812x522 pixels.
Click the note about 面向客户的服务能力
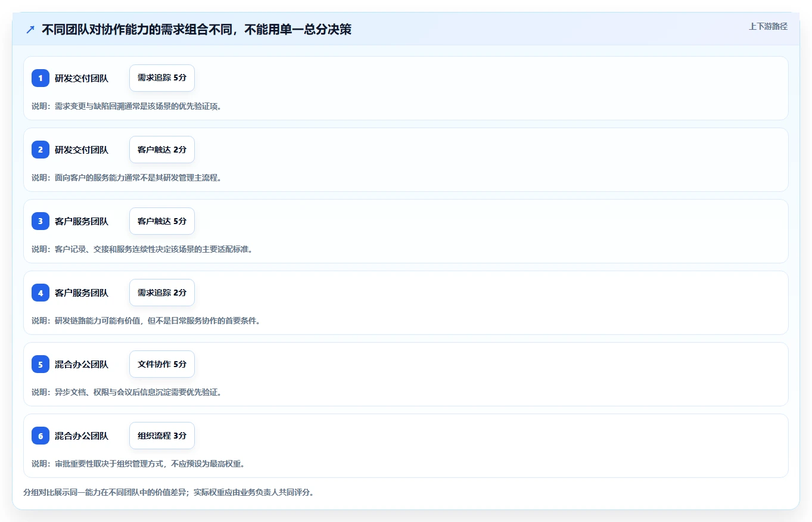(127, 178)
